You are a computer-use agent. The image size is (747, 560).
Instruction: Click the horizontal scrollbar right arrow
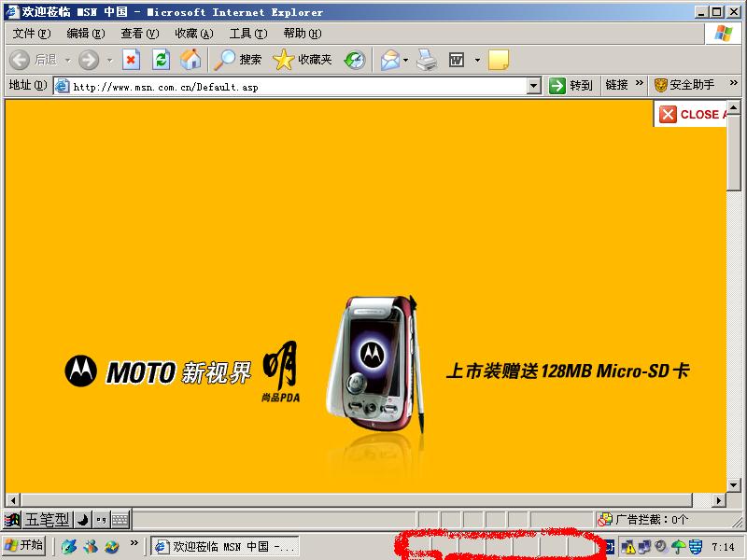719,500
